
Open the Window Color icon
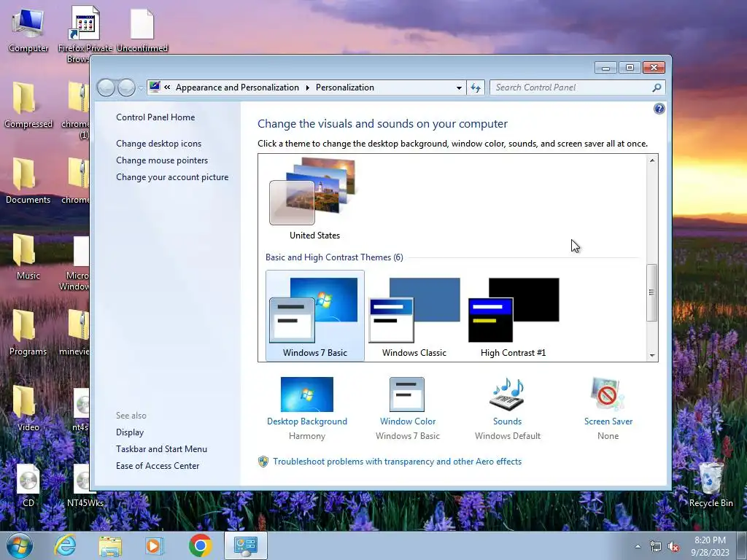[x=407, y=394]
